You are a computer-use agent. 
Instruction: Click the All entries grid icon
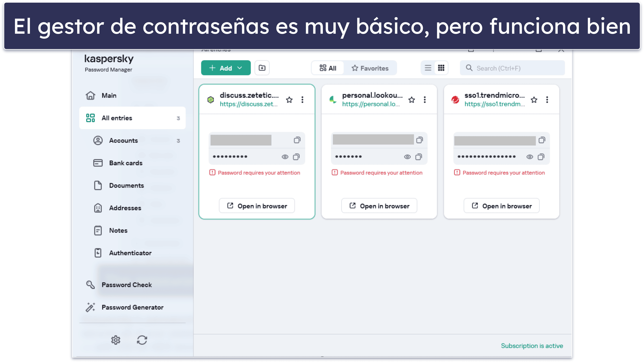click(x=90, y=118)
